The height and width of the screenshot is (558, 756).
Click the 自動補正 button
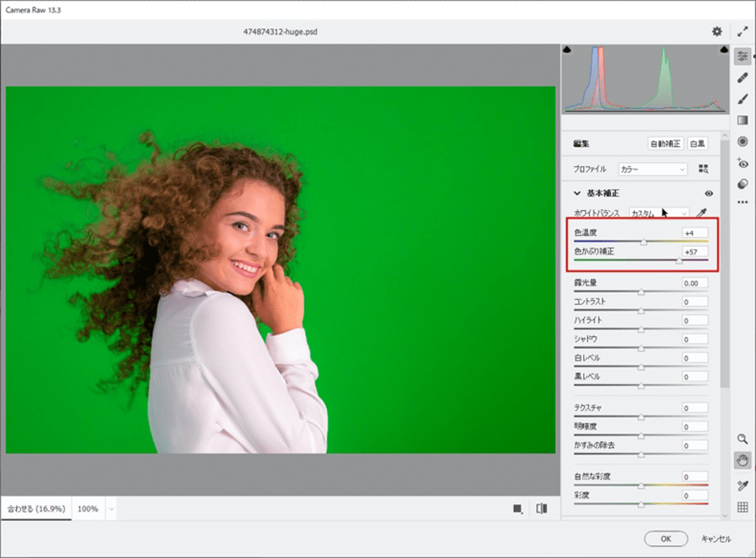(x=666, y=144)
